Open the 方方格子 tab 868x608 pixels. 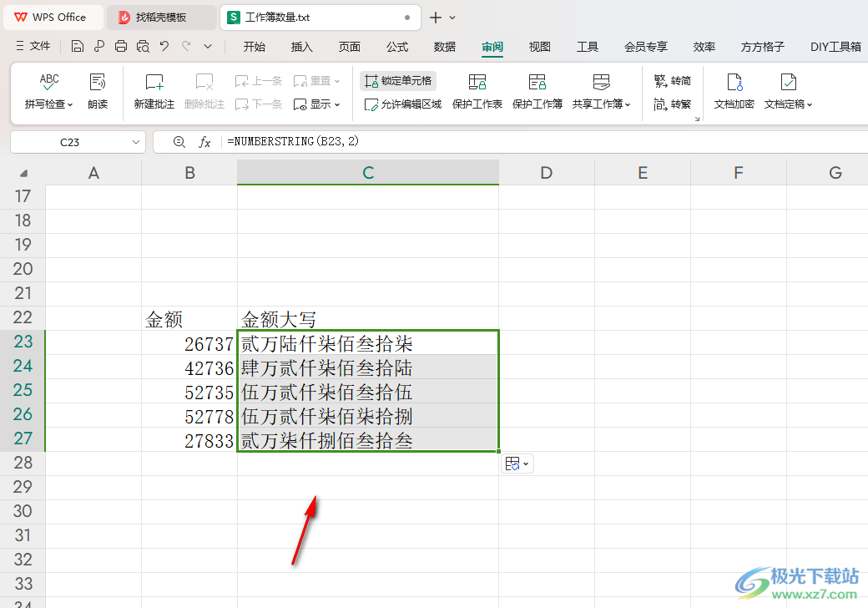[762, 47]
